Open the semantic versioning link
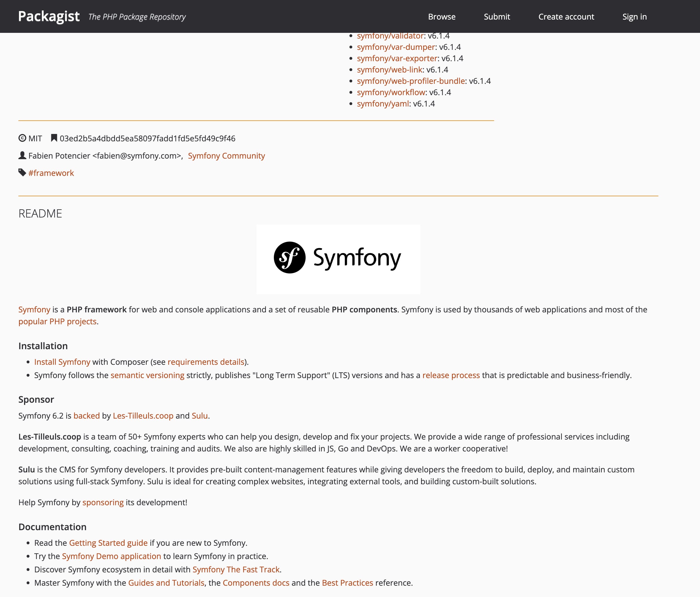The width and height of the screenshot is (700, 597). (x=147, y=375)
